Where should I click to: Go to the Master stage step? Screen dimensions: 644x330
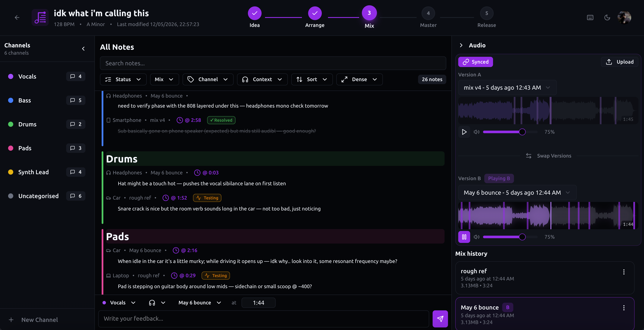tap(428, 17)
